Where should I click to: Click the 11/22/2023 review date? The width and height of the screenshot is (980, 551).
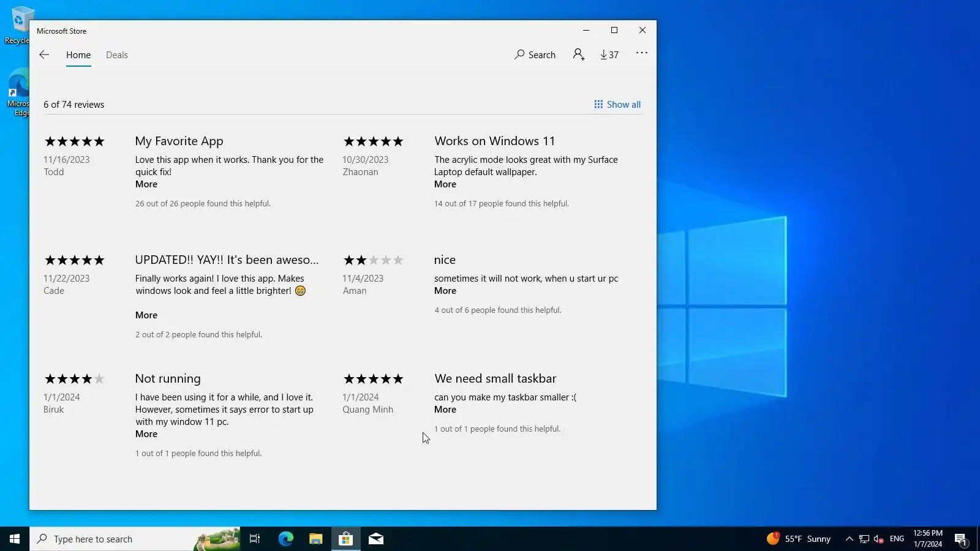click(x=67, y=279)
